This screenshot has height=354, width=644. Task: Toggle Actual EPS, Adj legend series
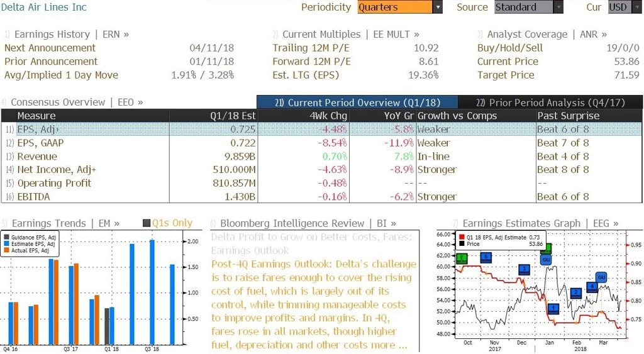[6, 250]
